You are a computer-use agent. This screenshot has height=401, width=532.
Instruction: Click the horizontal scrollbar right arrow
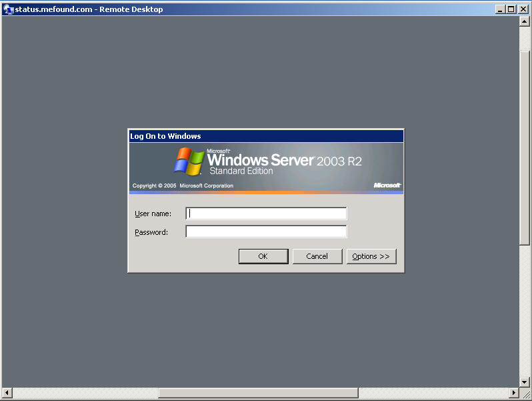[513, 393]
